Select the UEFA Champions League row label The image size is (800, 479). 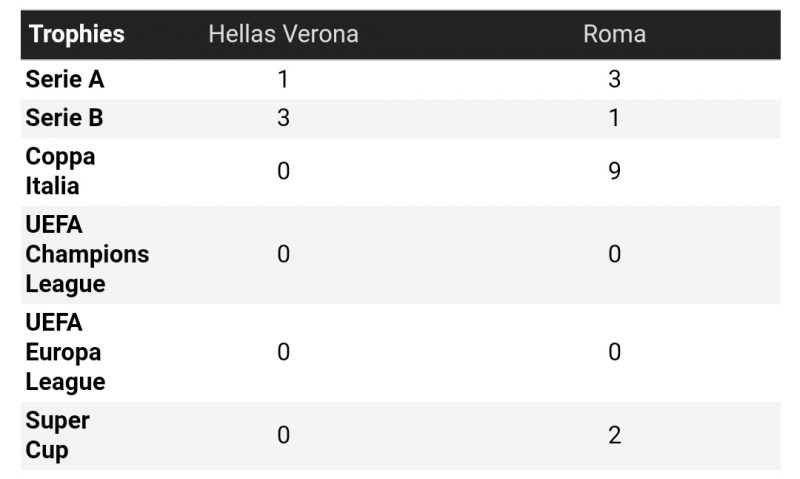[x=87, y=254]
